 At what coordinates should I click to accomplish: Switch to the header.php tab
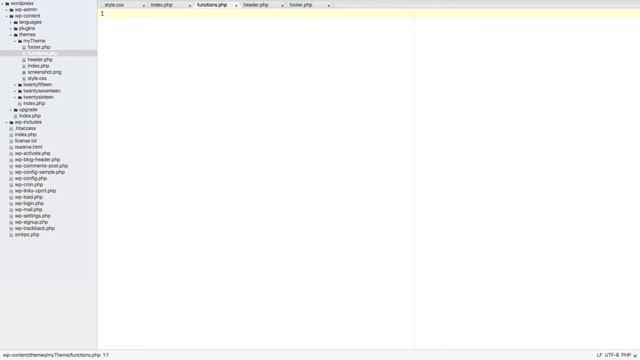[256, 5]
